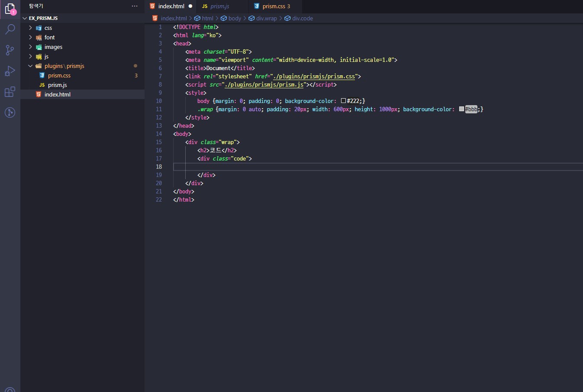Follow the ./plugins/prismjs/prism.css link
583x392 pixels.
(x=314, y=77)
